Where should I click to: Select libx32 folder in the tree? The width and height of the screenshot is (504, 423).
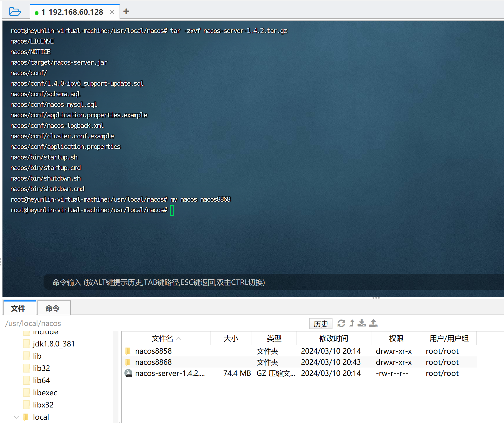click(43, 405)
